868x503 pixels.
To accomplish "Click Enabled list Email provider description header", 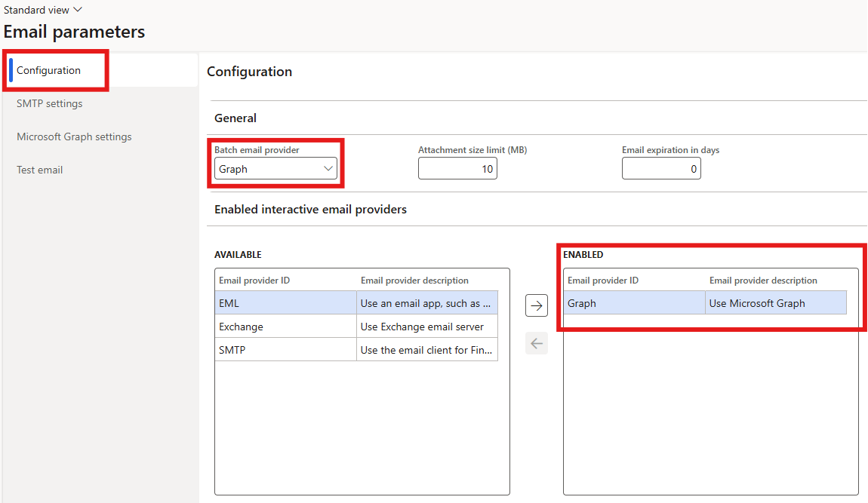I will pos(763,281).
